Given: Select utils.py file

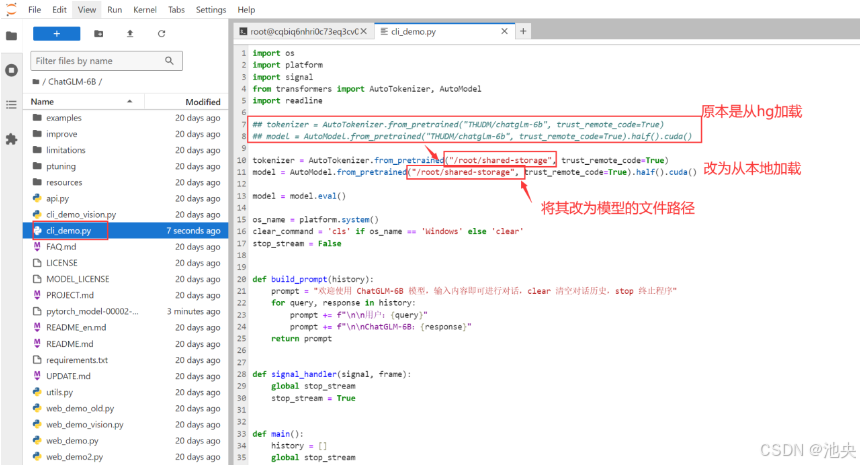Looking at the screenshot, I should (126, 393).
